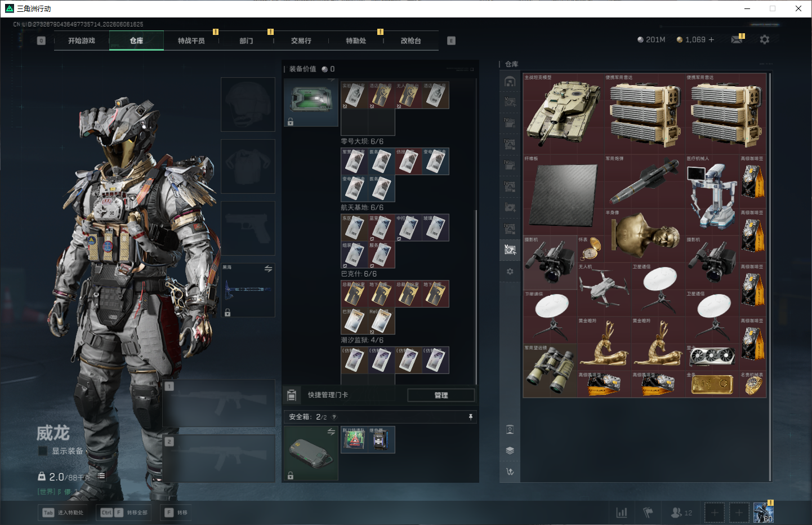Click the Q key previous-tab icon

(x=41, y=41)
